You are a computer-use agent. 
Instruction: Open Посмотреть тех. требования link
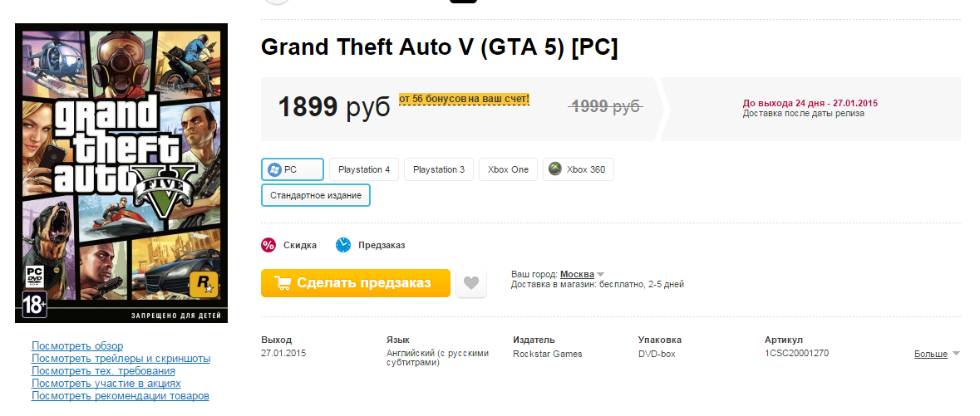click(x=104, y=370)
